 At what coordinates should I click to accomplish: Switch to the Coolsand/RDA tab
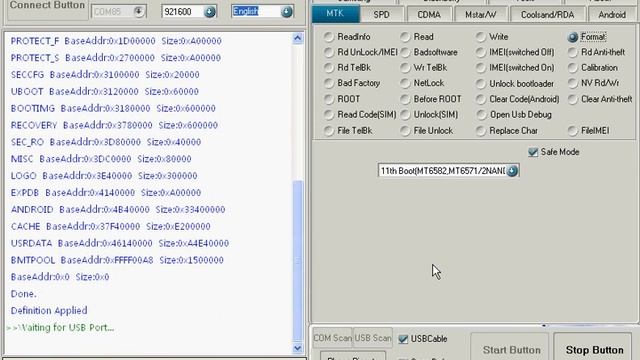tap(547, 14)
